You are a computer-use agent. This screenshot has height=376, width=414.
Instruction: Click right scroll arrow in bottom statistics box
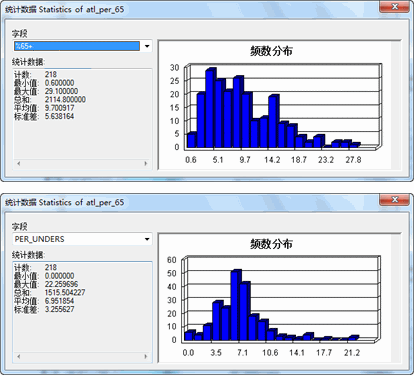coord(146,356)
